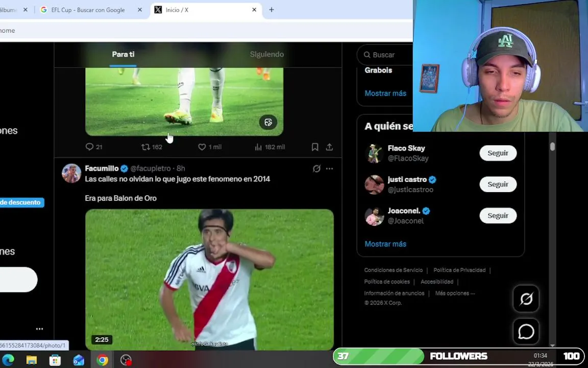This screenshot has width=588, height=368.
Task: Open a new browser tab
Action: [x=272, y=10]
